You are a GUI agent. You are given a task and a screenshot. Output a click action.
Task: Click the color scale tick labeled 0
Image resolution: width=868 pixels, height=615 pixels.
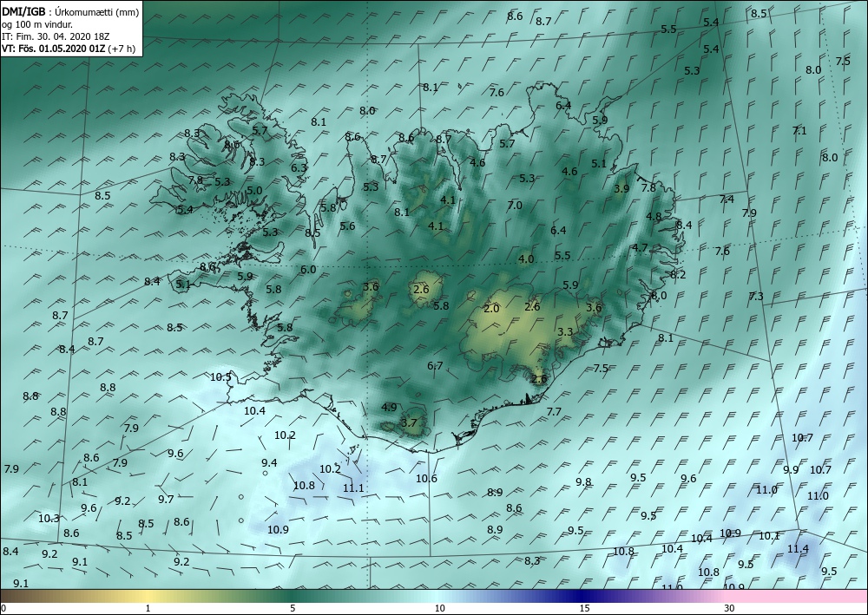tap(3, 608)
